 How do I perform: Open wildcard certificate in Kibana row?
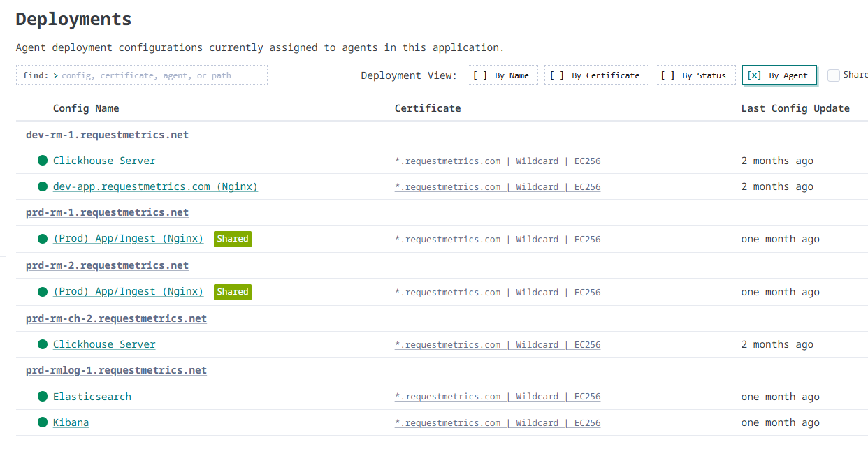pyautogui.click(x=498, y=423)
